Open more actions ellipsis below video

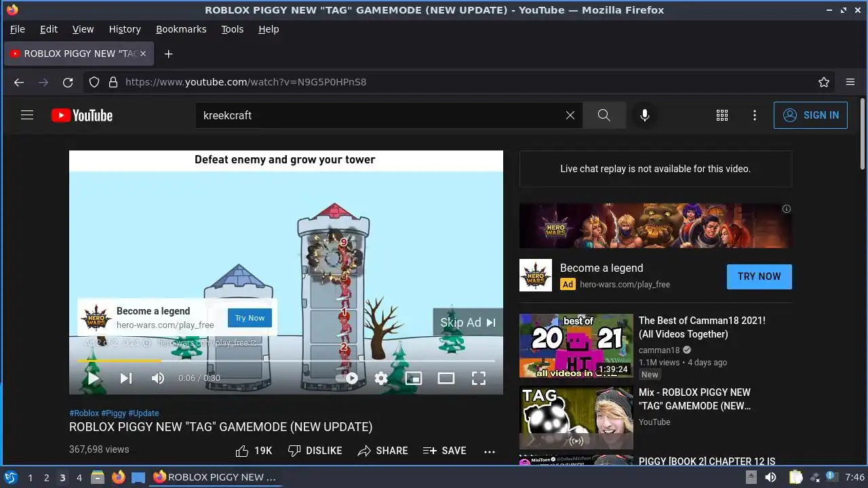click(490, 451)
